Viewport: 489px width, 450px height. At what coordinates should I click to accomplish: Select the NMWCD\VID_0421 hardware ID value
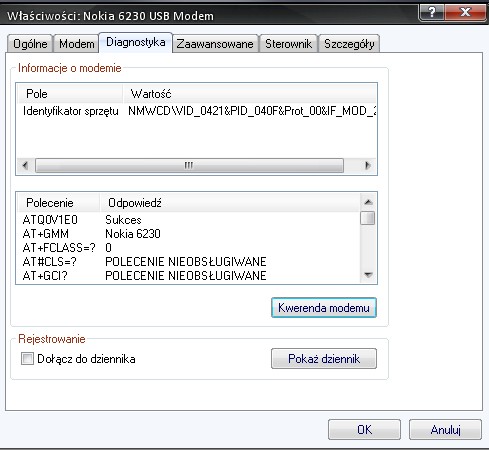252,111
